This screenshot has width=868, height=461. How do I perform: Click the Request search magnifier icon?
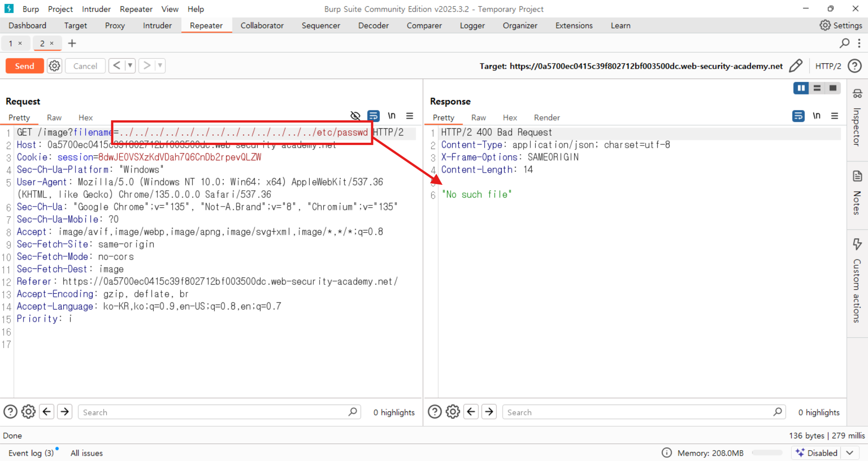[353, 412]
